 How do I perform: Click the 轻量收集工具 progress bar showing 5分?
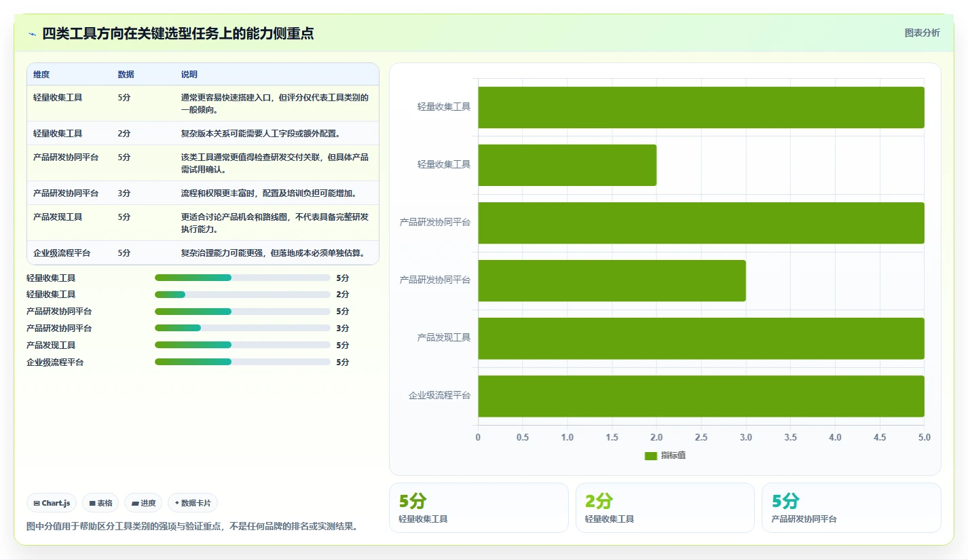(x=242, y=278)
